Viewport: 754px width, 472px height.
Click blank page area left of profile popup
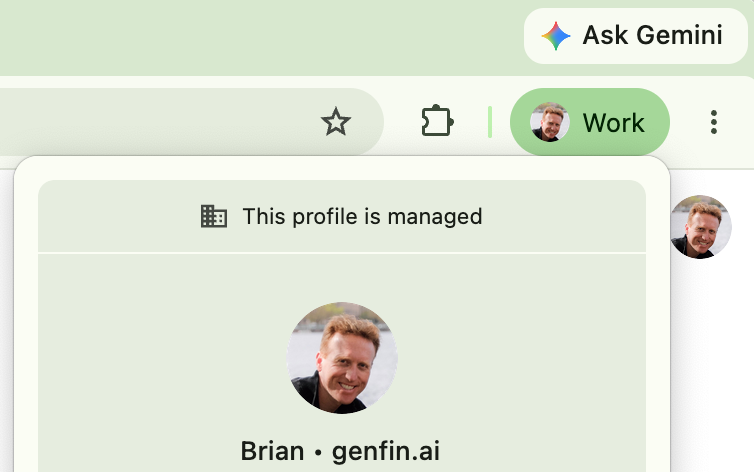(x=6, y=317)
